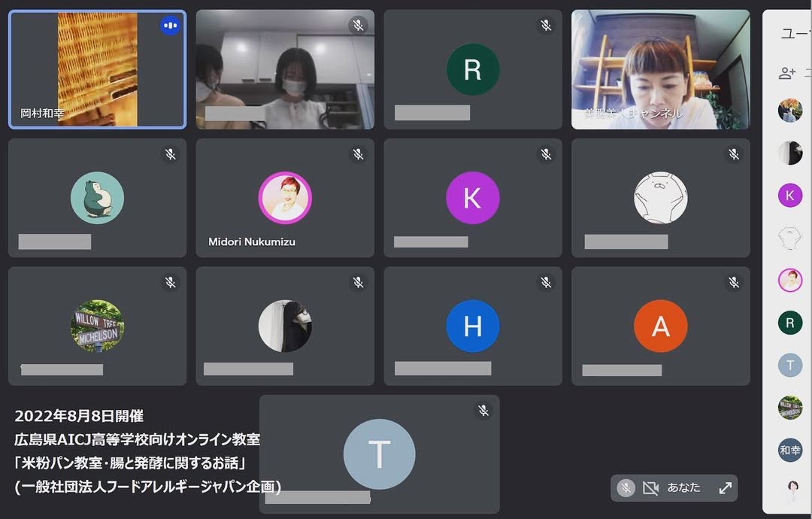
Task: Click the speaking indicator on 岡村和幸's tile
Action: click(x=170, y=26)
